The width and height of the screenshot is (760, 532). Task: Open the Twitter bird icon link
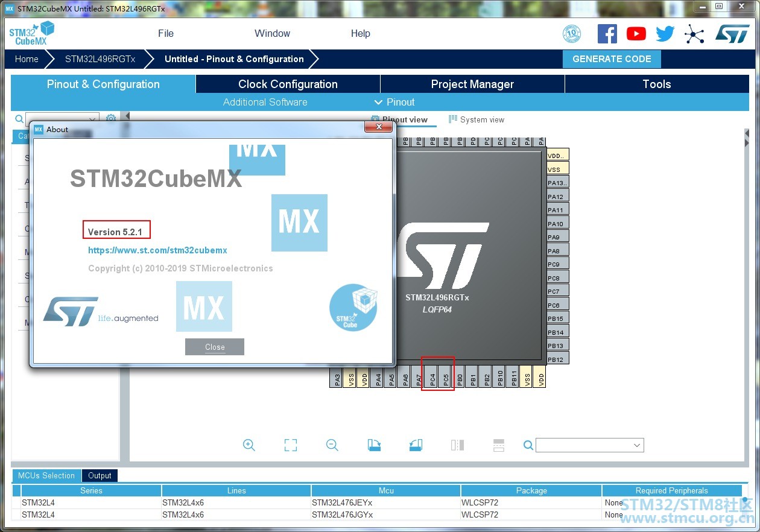tap(665, 34)
